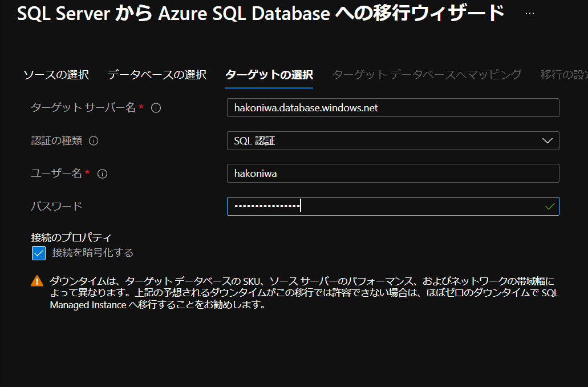Open info tooltip next to ユーザー名

click(102, 174)
